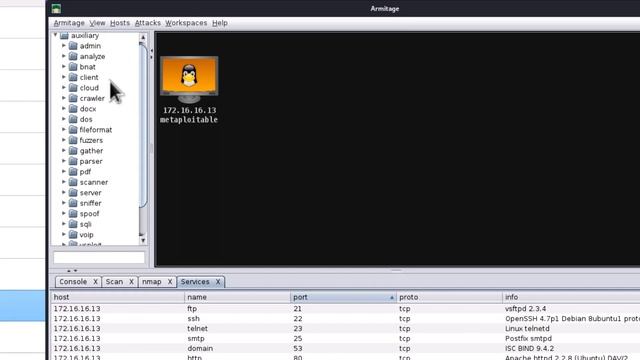Sort services by host column
Screen dimensions: 640x360
[x=118, y=297]
